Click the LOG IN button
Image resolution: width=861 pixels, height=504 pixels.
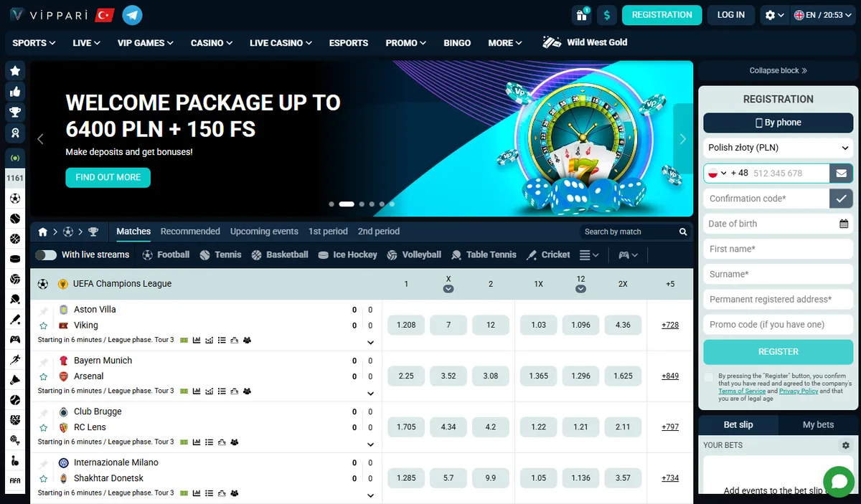[x=731, y=15]
